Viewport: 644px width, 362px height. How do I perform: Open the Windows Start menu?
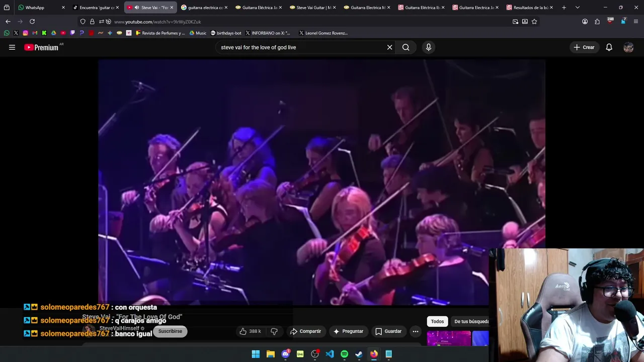[256, 354]
